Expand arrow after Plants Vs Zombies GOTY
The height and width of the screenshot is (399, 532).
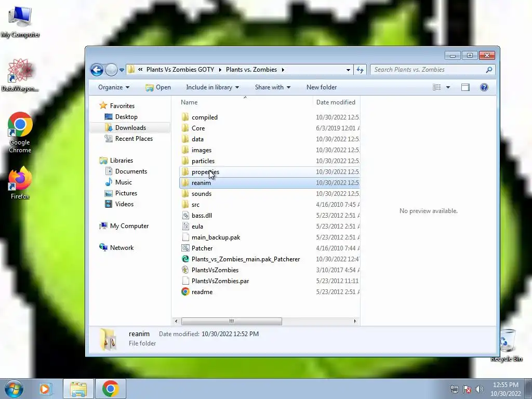click(x=220, y=70)
